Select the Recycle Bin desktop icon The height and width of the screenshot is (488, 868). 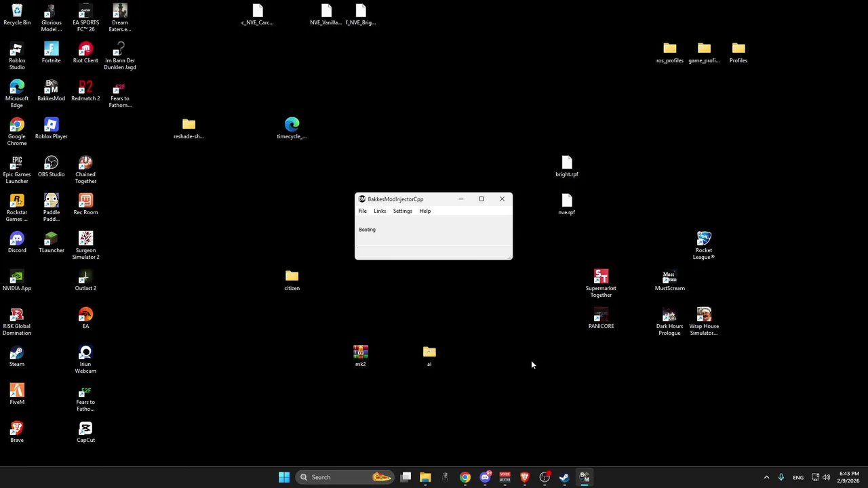coord(17,15)
